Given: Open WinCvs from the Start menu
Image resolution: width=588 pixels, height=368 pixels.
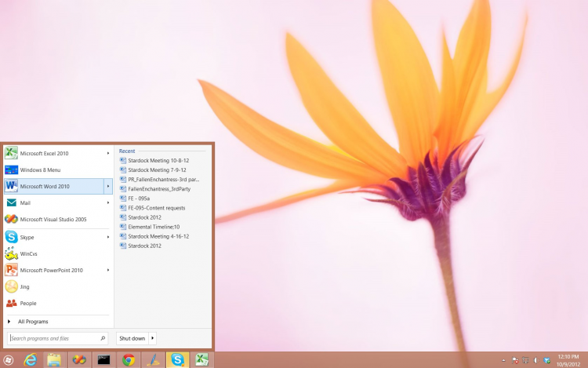Looking at the screenshot, I should click(28, 254).
